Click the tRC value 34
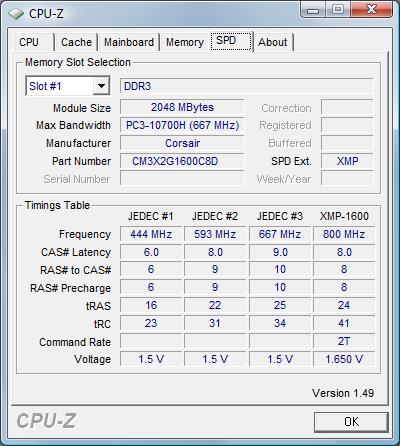The height and width of the screenshot is (446, 400). [x=280, y=323]
